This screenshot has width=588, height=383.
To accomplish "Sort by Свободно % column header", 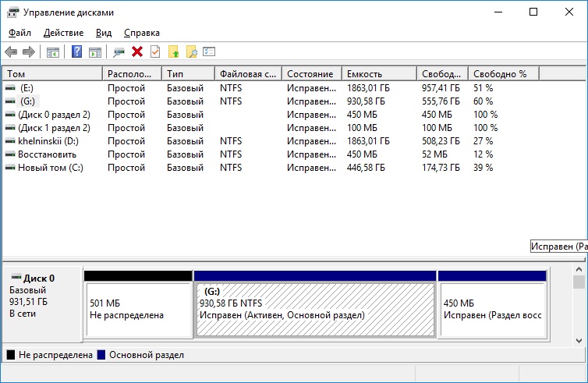I will tap(504, 74).
